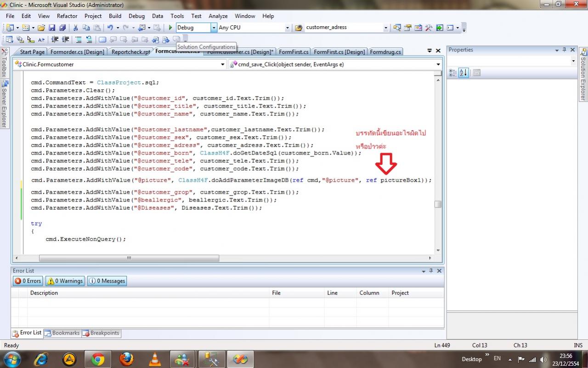
Task: Click the Start Page green arrow icon
Action: click(440, 28)
